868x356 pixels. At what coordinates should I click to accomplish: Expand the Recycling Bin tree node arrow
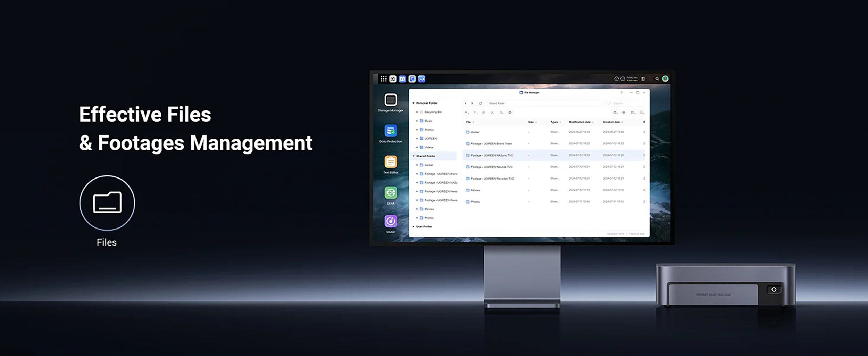pyautogui.click(x=417, y=112)
